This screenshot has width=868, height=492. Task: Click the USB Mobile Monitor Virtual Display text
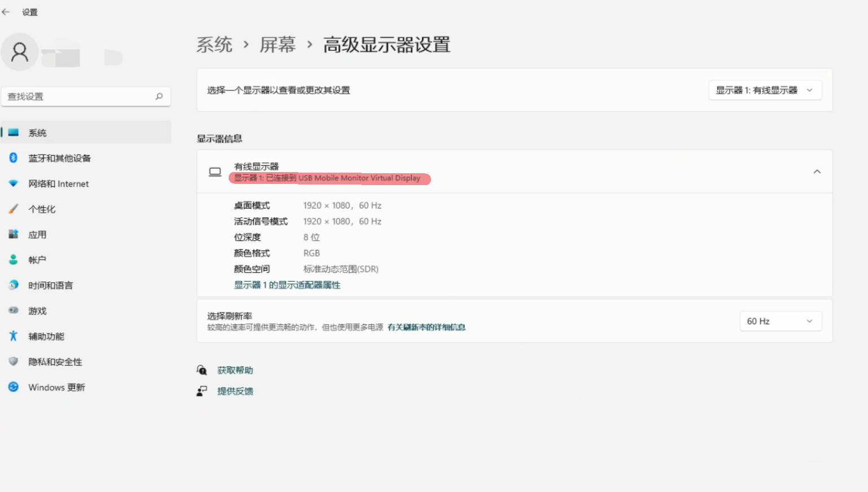[360, 178]
